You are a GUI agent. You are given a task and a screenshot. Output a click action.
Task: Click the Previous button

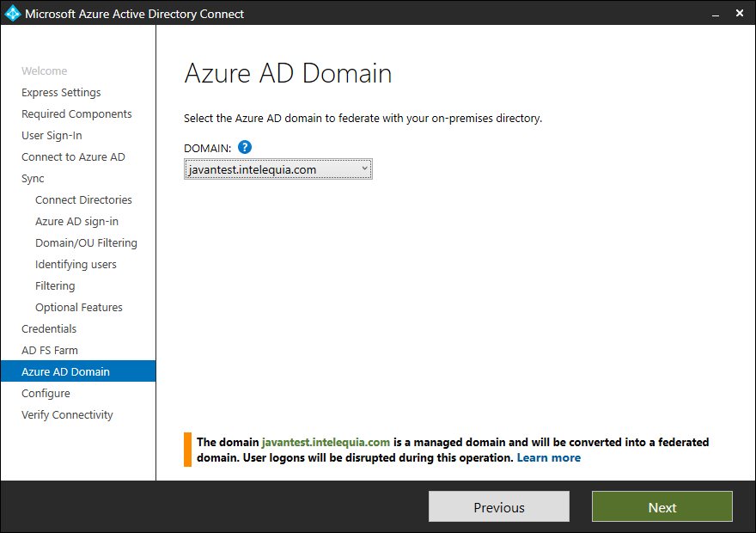point(498,506)
